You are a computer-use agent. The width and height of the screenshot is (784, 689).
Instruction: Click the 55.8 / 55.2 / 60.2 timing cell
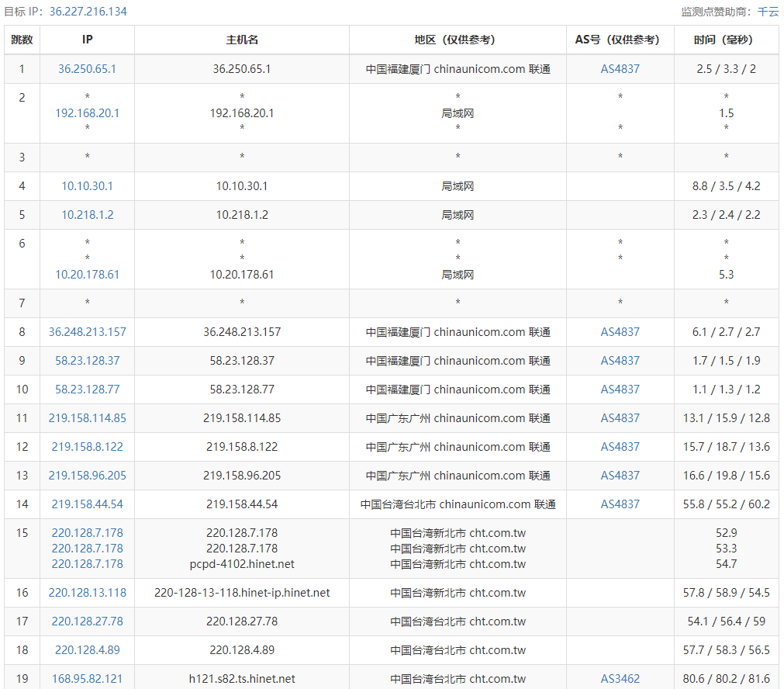pos(727,504)
